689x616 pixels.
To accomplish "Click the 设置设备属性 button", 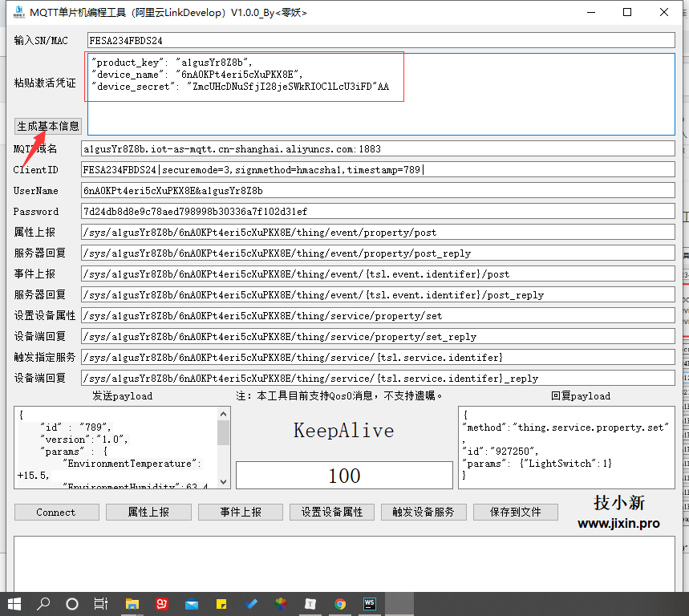I will [332, 513].
